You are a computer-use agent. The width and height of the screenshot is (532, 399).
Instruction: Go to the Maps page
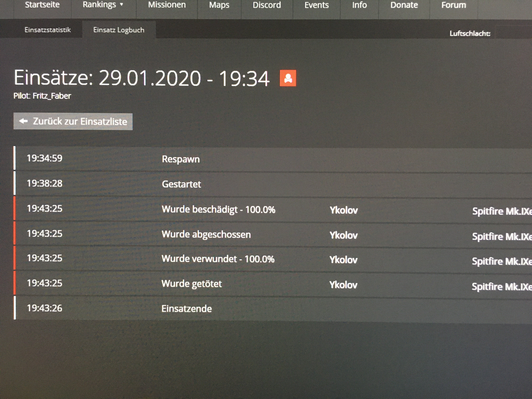219,5
